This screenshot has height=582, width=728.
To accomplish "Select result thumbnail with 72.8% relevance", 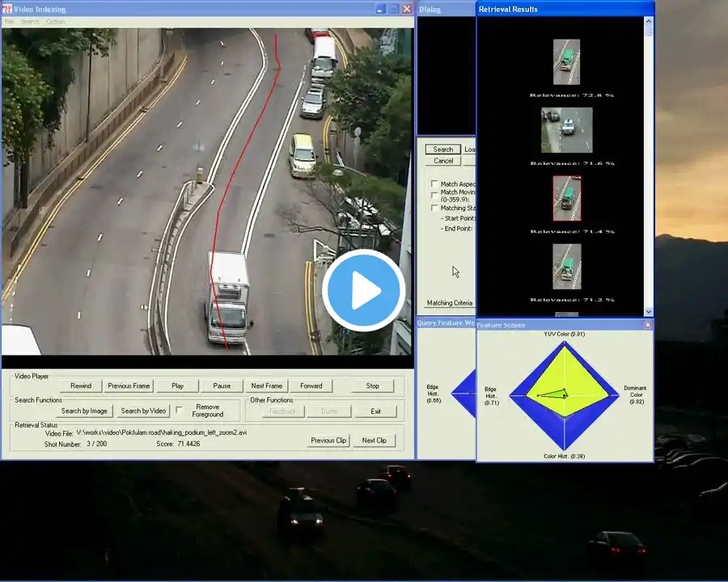I will pos(566,61).
